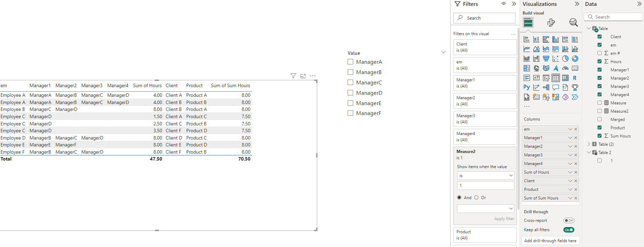
Task: Select the Map globe visual
Action: tap(536, 68)
